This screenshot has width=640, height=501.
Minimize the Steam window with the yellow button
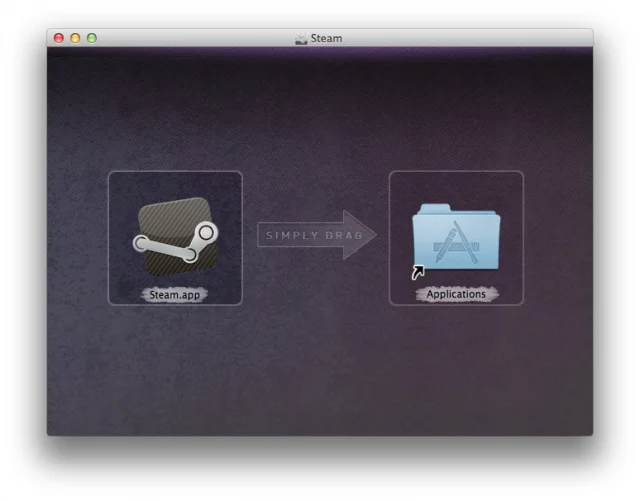75,38
